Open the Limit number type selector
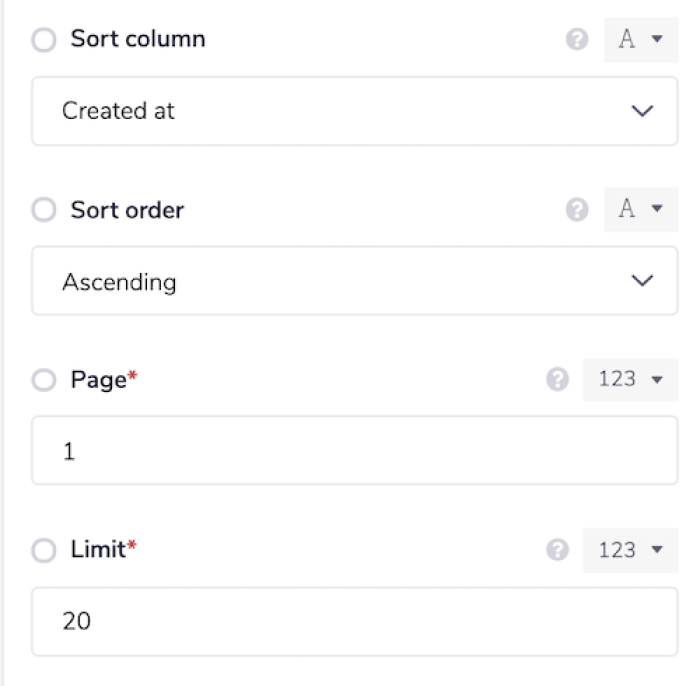The height and width of the screenshot is (686, 700). (630, 550)
